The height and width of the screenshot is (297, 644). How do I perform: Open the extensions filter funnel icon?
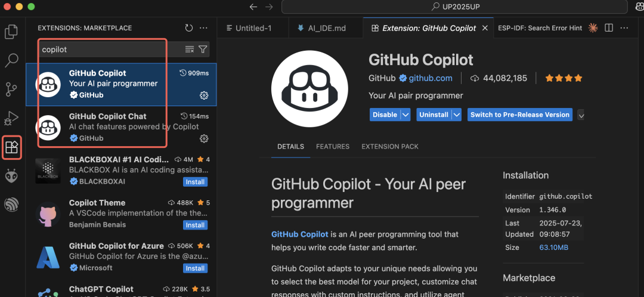[x=203, y=49]
